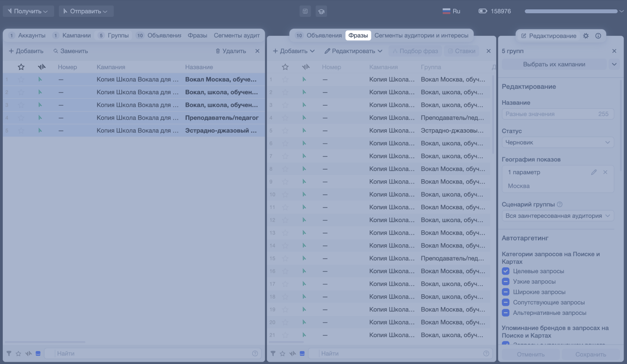Open the Отправить dropdown
This screenshot has width=627, height=364.
86,11
